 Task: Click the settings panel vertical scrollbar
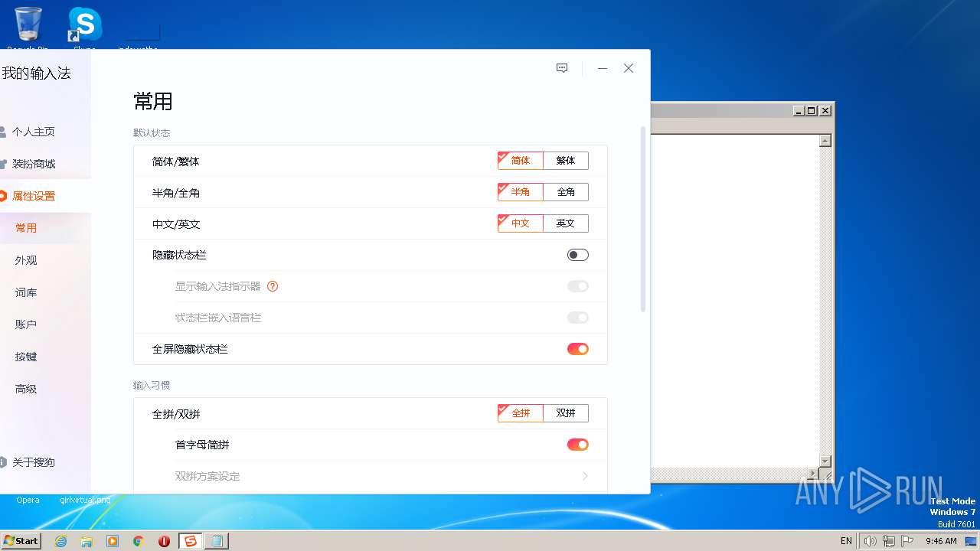(x=643, y=219)
